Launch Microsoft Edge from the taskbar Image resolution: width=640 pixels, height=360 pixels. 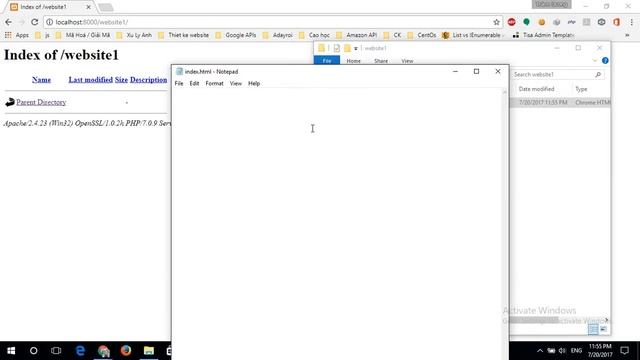coord(80,351)
